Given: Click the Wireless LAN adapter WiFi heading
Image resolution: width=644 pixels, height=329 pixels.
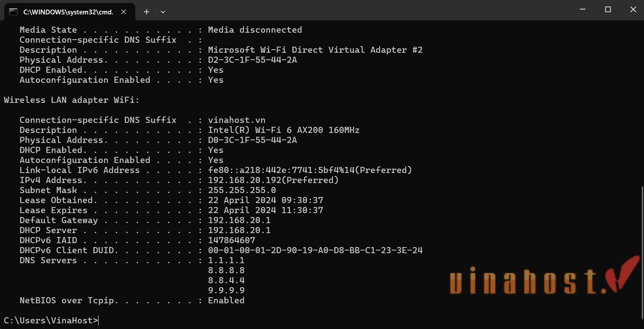Looking at the screenshot, I should click(72, 100).
